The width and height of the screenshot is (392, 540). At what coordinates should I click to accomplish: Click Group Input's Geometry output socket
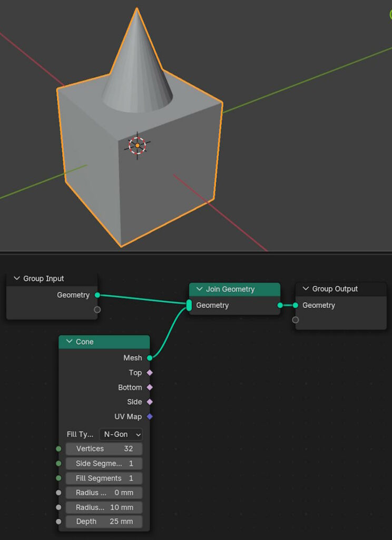click(x=97, y=295)
